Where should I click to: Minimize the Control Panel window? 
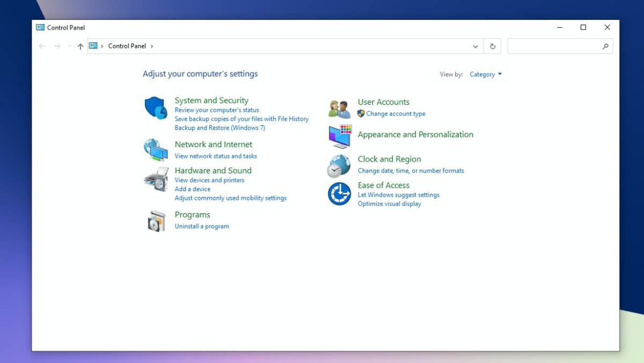coord(560,27)
